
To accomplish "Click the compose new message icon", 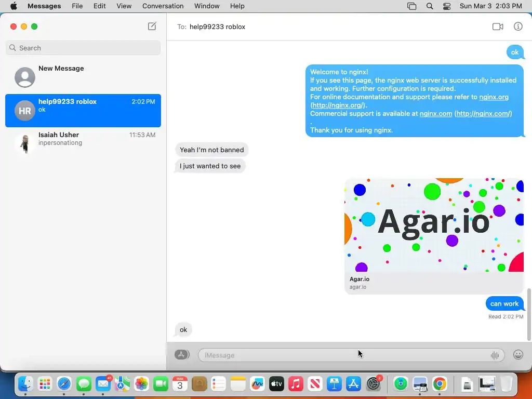I will [x=152, y=26].
